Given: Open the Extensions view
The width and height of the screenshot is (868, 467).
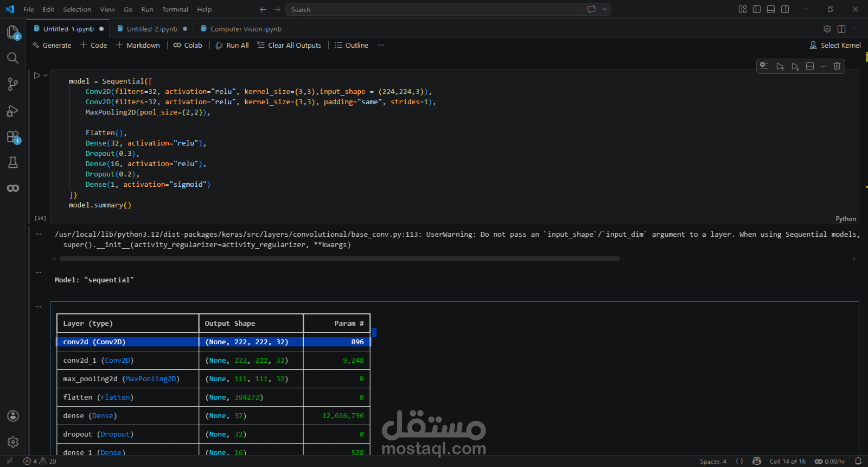Looking at the screenshot, I should pos(13,136).
